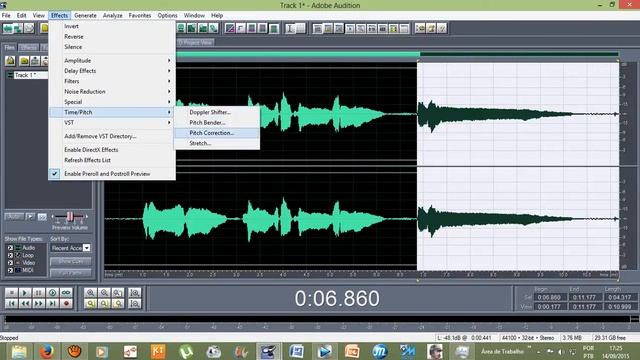Select Time/Pitch in Effects menu
The width and height of the screenshot is (640, 360).
coord(112,112)
